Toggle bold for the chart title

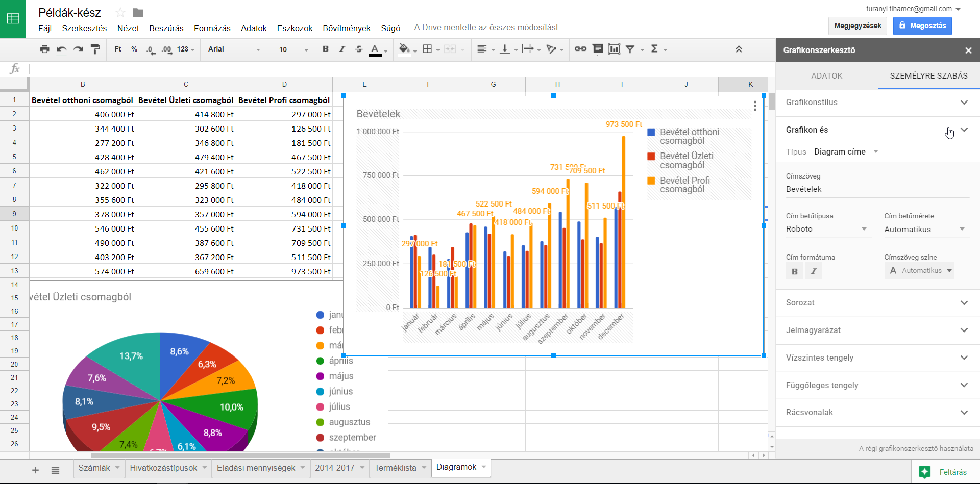click(x=794, y=271)
